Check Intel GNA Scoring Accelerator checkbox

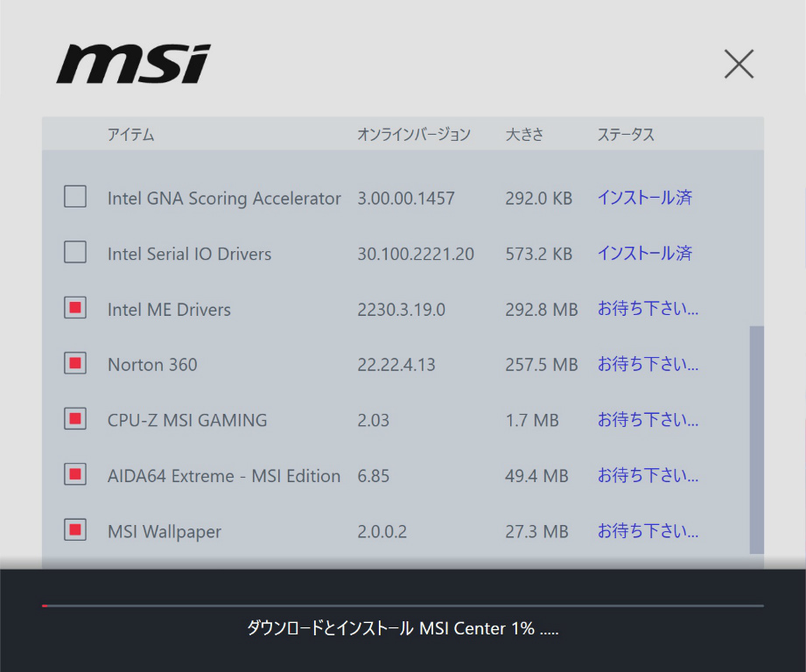(75, 197)
